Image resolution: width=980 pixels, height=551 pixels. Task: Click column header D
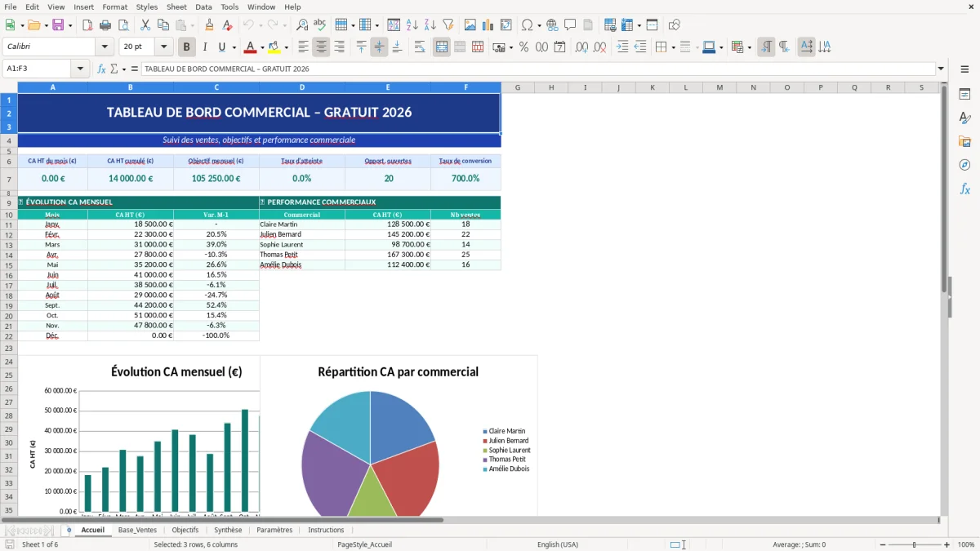(x=302, y=87)
